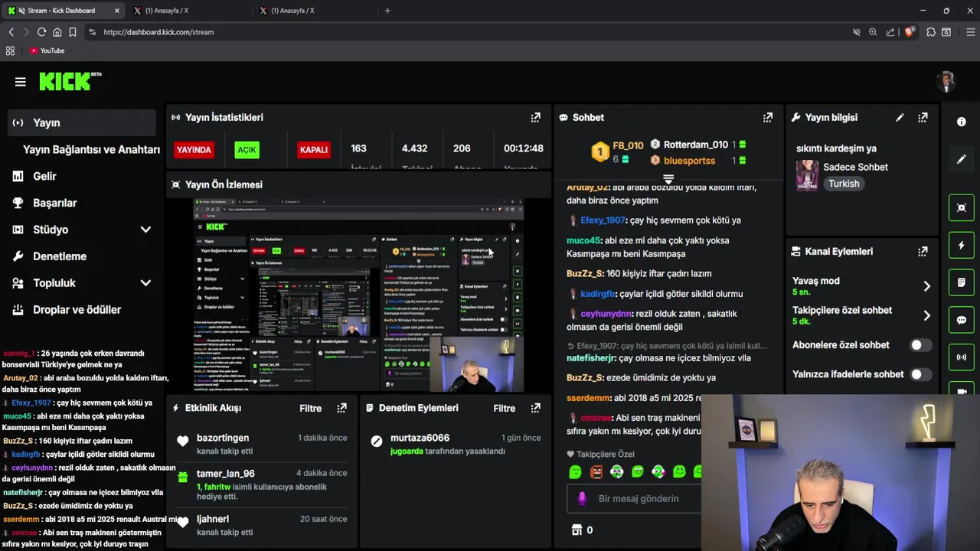This screenshot has width=980, height=551.
Task: Click username bazortingen in activity feed
Action: pos(223,438)
